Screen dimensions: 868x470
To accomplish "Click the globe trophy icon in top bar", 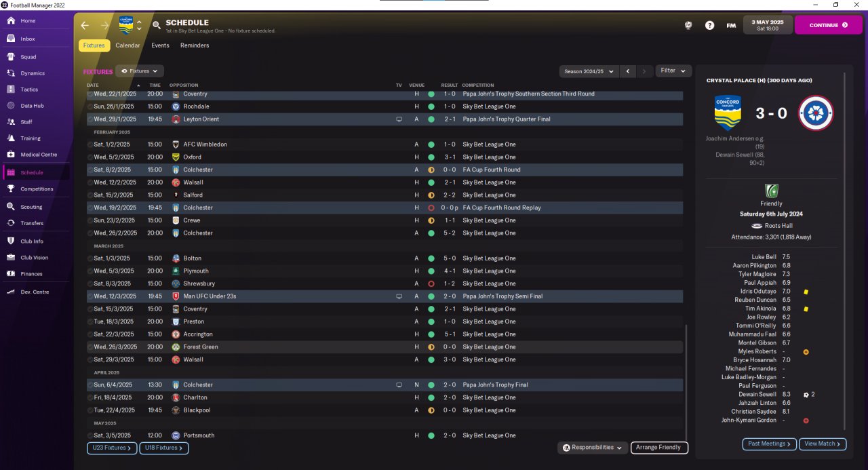I will pyautogui.click(x=688, y=25).
